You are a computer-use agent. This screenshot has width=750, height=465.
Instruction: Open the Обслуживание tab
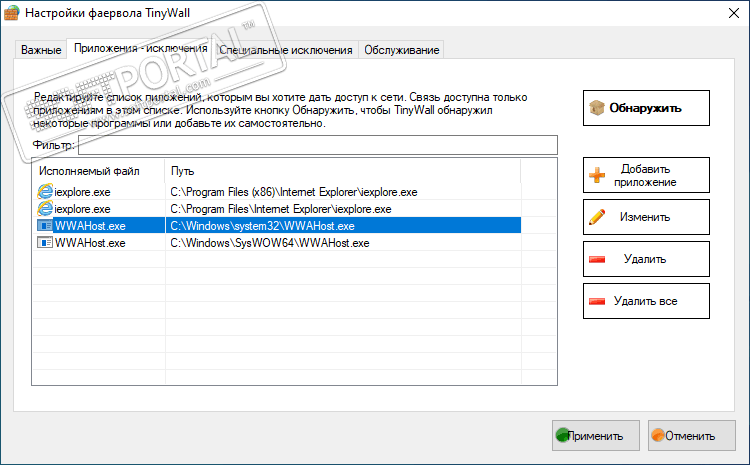(402, 50)
